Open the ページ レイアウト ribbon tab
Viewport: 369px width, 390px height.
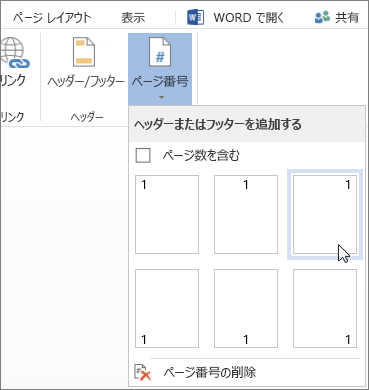52,18
